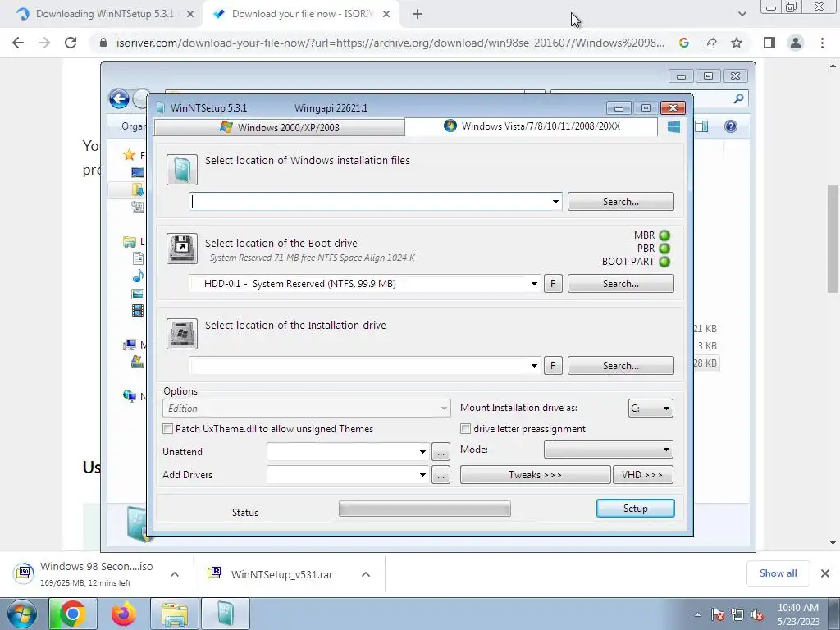
Task: Open Chrome from the taskbar
Action: [72, 614]
